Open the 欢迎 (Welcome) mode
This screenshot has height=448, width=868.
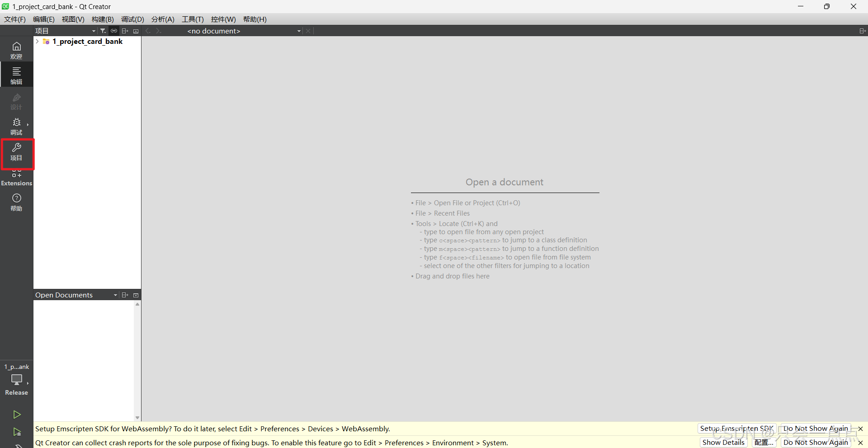[x=16, y=50]
